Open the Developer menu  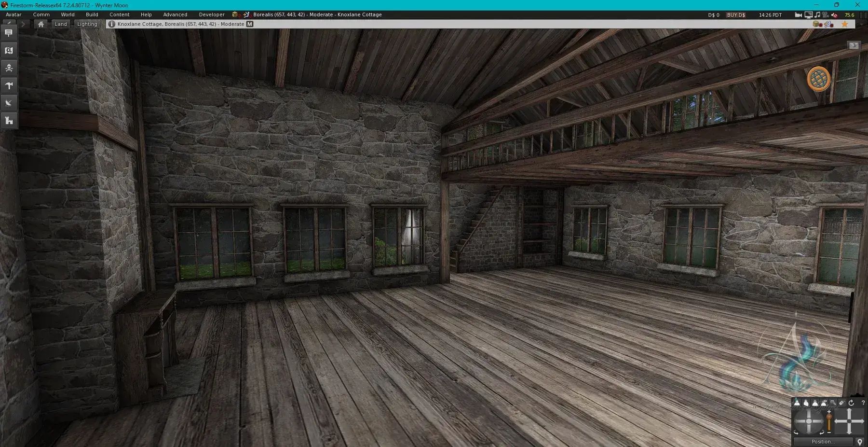click(x=212, y=14)
